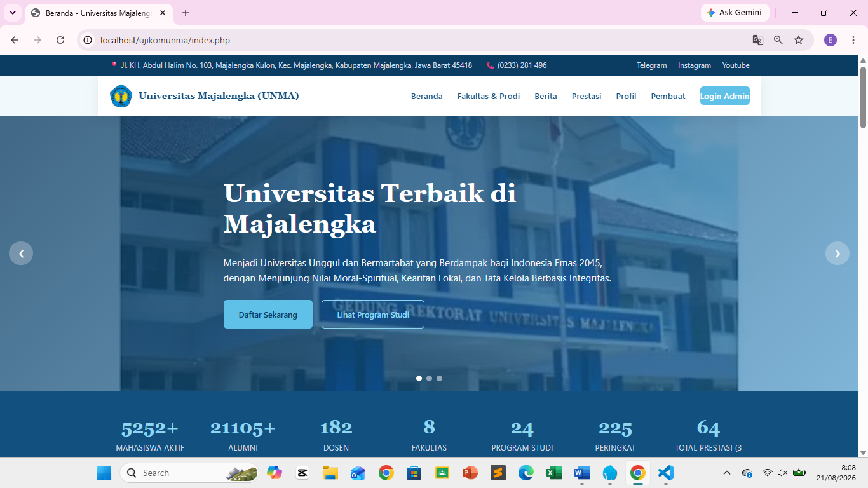Click the Lihat Program Studi button

(373, 314)
